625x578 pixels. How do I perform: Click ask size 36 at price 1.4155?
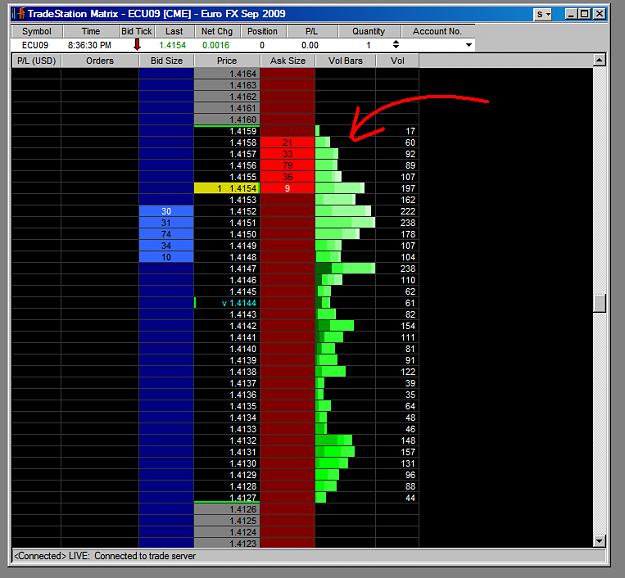coord(287,177)
